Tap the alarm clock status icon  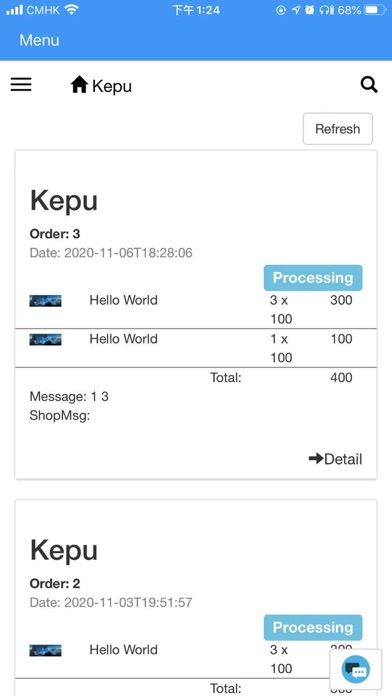point(310,10)
